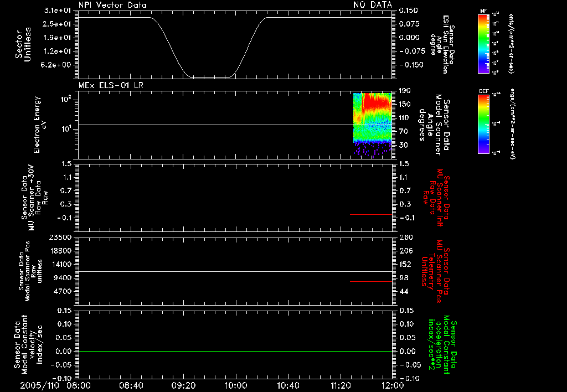Click the red MU Scanner Intf label
The height and width of the screenshot is (392, 567).
click(436, 198)
